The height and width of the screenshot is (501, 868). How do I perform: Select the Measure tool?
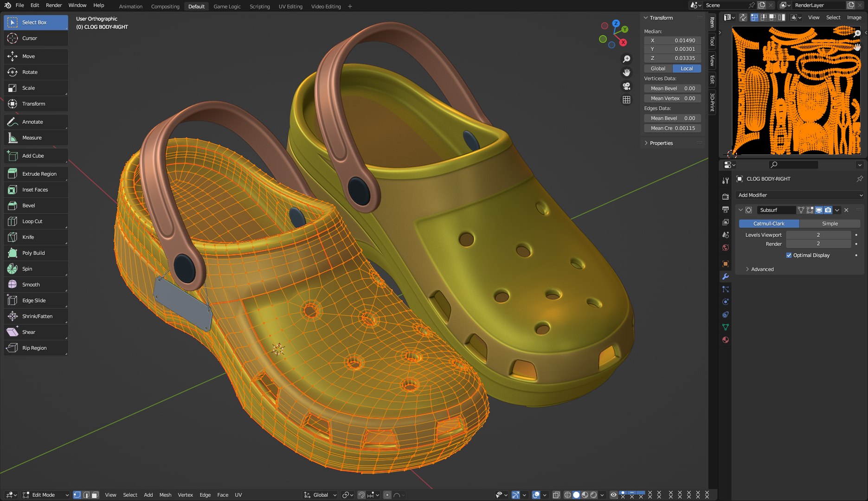point(36,138)
